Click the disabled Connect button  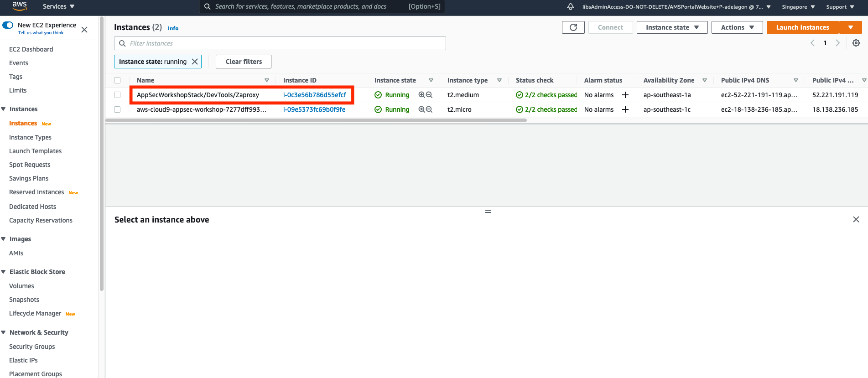coord(610,27)
